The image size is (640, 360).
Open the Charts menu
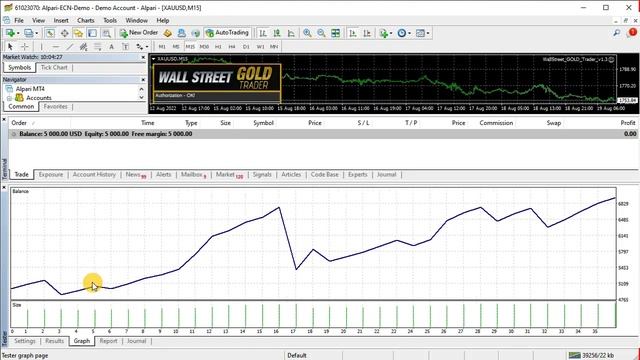pyautogui.click(x=86, y=20)
